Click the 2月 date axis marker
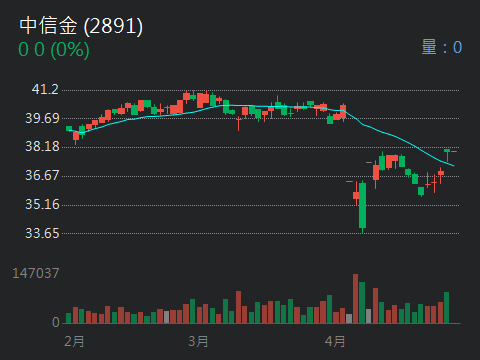Image resolution: width=480 pixels, height=360 pixels. click(74, 342)
